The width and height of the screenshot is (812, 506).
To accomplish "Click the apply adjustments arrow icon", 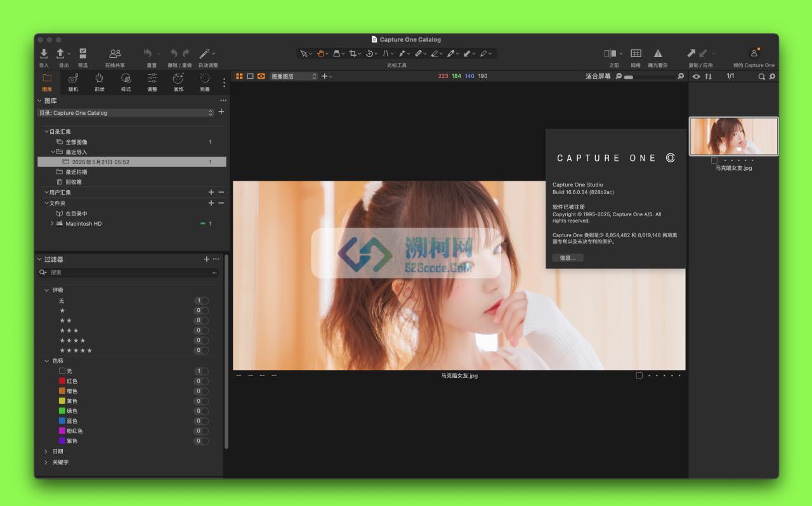I will click(704, 54).
